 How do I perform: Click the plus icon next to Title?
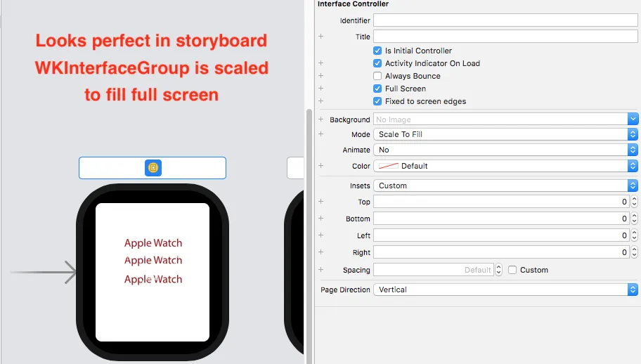click(321, 37)
